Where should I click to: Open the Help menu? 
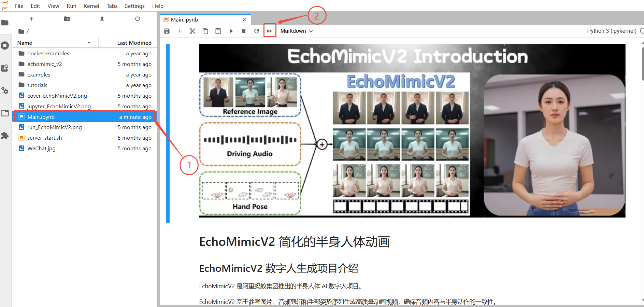coord(158,6)
